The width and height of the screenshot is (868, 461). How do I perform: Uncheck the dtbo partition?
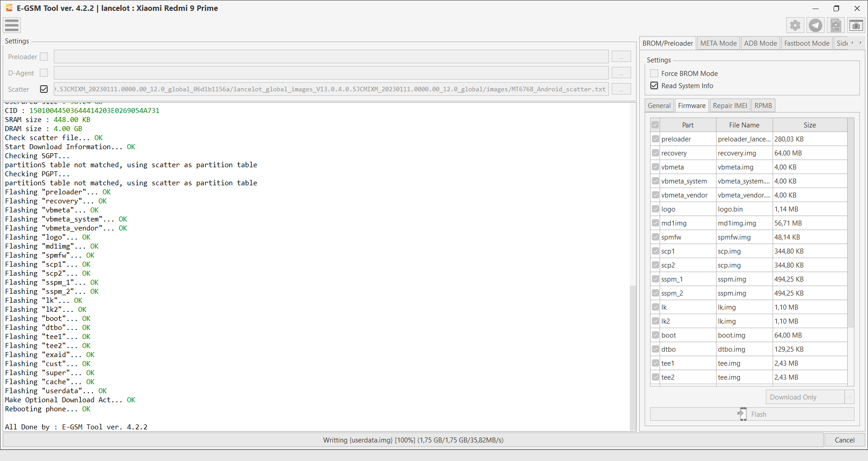coord(656,349)
